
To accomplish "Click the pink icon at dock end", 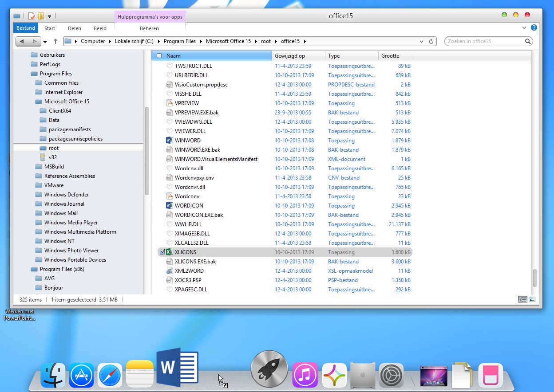I will tap(491, 375).
